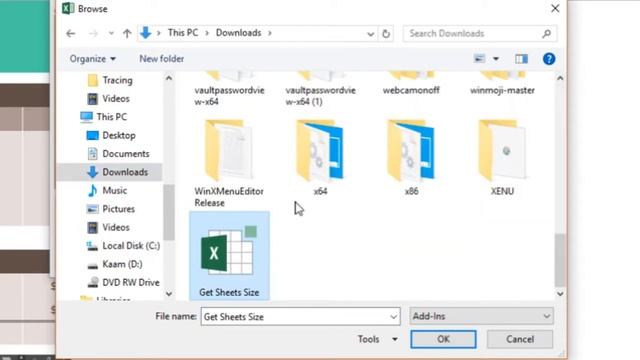Click the navigation pane scroll down arrow
Screen dimensions: 640x360
pos(169,294)
